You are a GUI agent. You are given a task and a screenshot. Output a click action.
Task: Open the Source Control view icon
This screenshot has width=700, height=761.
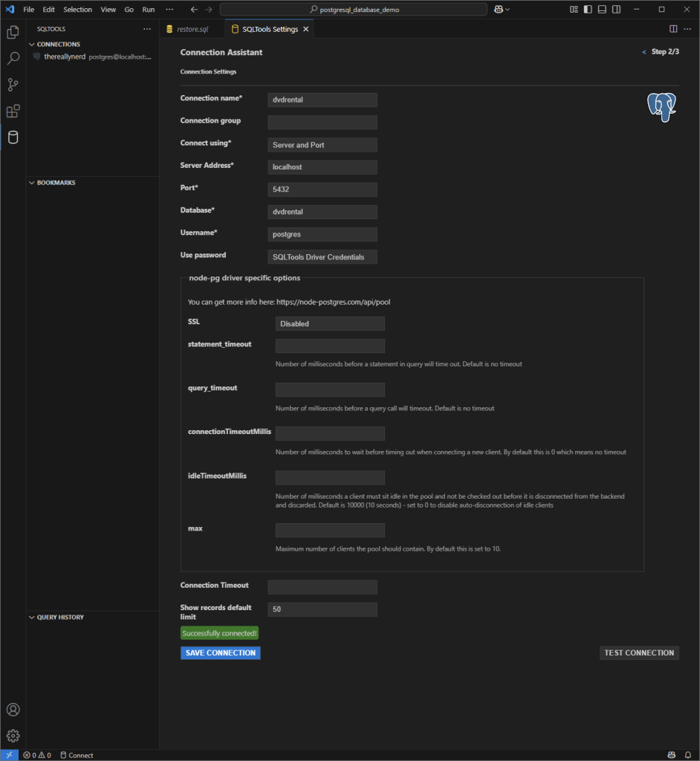click(x=13, y=85)
